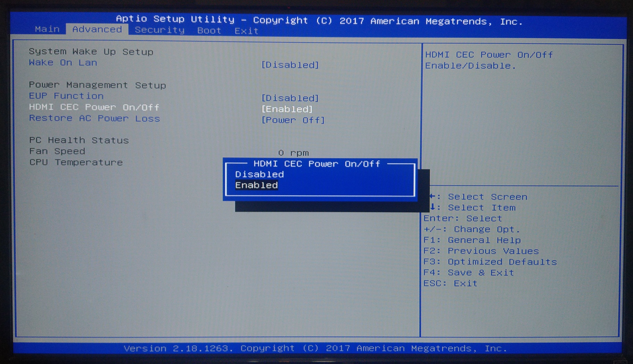Click the 0 rpm fan value
This screenshot has height=364, width=633.
pyautogui.click(x=293, y=153)
